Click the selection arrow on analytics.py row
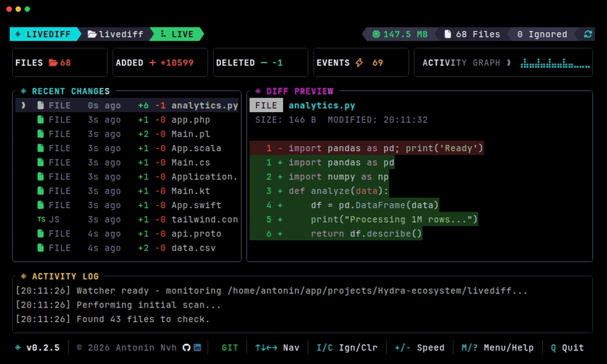The image size is (607, 364). coord(24,105)
